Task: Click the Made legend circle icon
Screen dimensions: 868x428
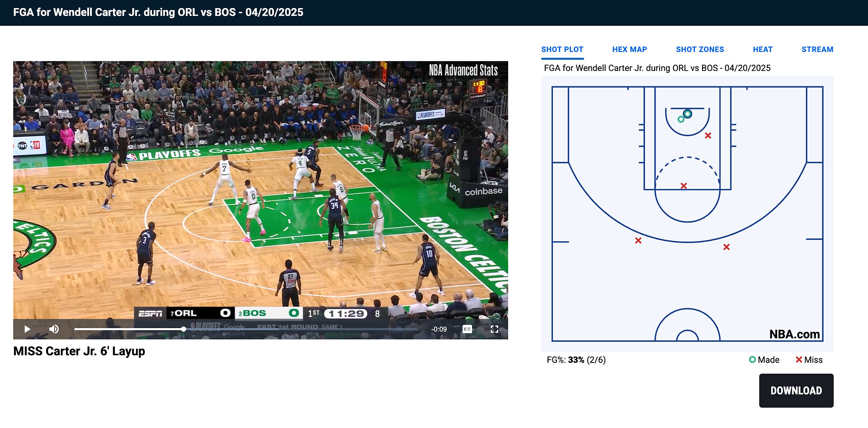Action: click(752, 360)
